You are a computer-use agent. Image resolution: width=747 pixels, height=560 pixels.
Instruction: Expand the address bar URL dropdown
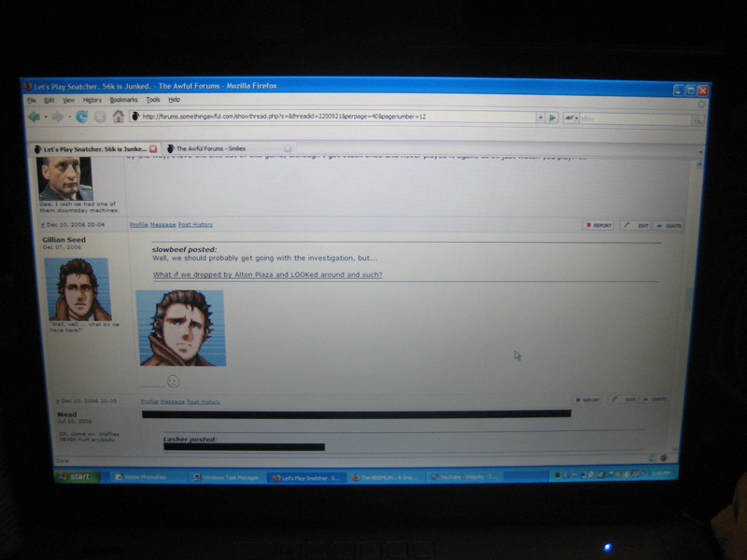click(541, 118)
